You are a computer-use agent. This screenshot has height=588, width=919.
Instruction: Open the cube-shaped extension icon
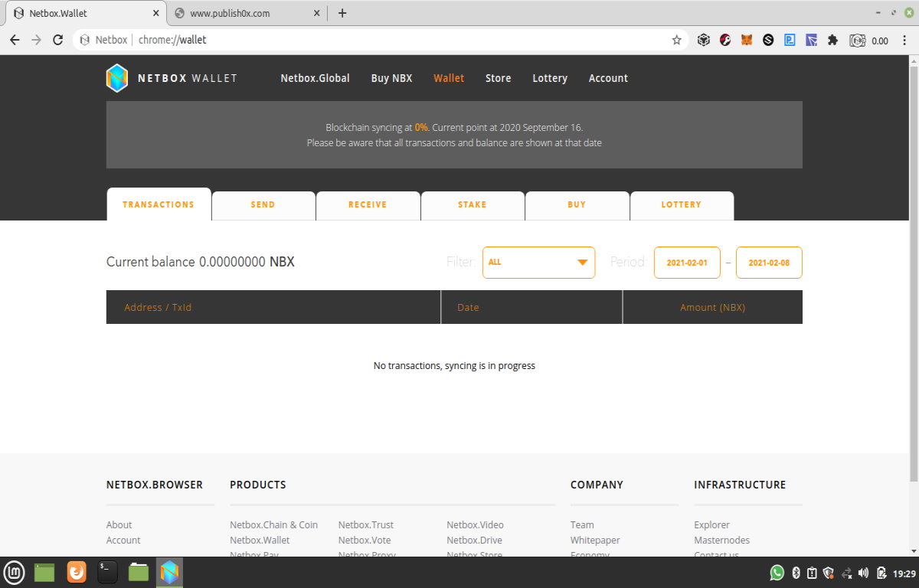tap(703, 40)
